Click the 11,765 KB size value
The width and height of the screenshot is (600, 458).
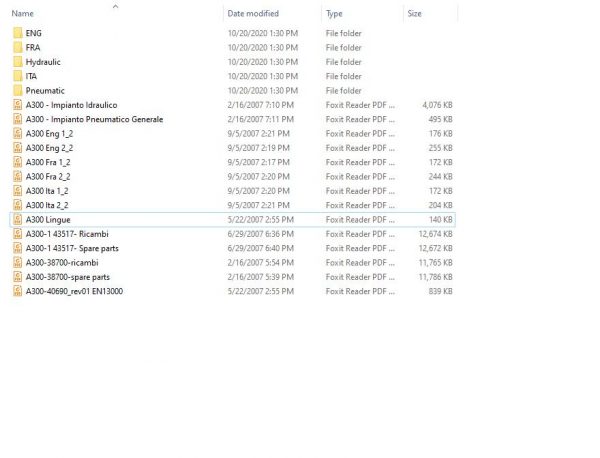pyautogui.click(x=436, y=263)
